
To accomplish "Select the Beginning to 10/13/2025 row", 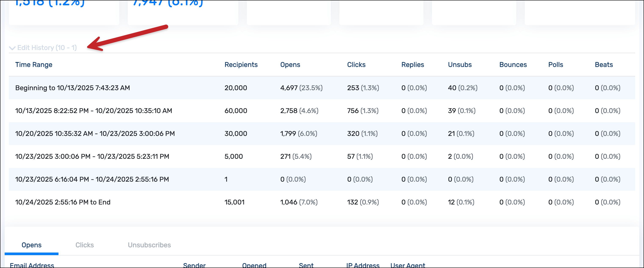I will click(x=72, y=88).
